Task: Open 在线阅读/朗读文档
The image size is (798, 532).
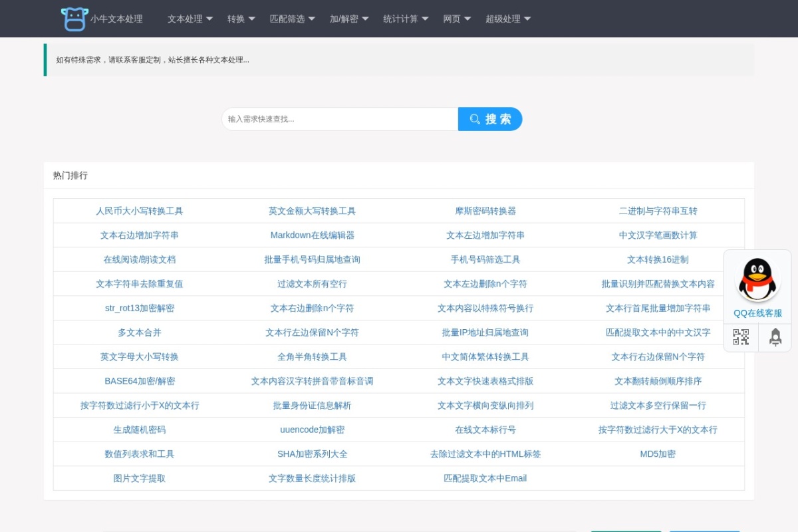Action: coord(140,259)
